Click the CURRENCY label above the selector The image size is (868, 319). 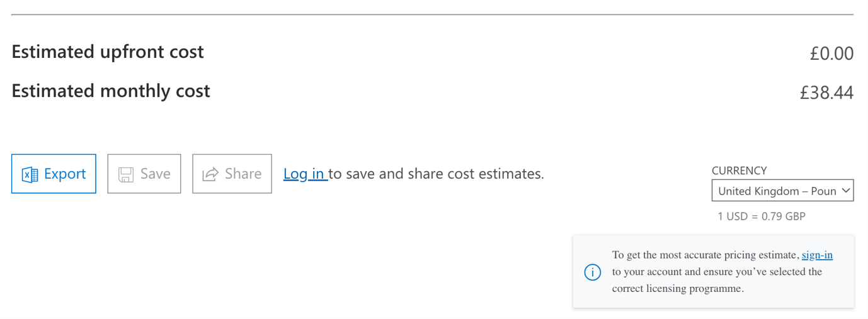739,171
